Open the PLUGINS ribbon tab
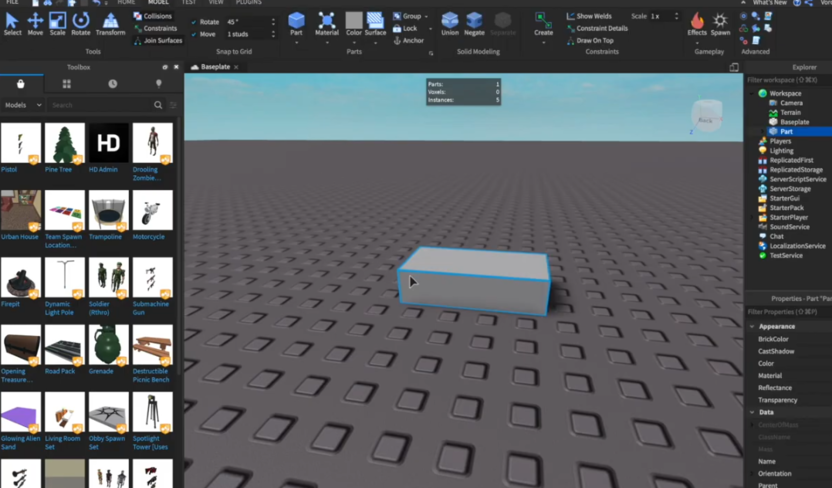The height and width of the screenshot is (488, 832). 248,2
